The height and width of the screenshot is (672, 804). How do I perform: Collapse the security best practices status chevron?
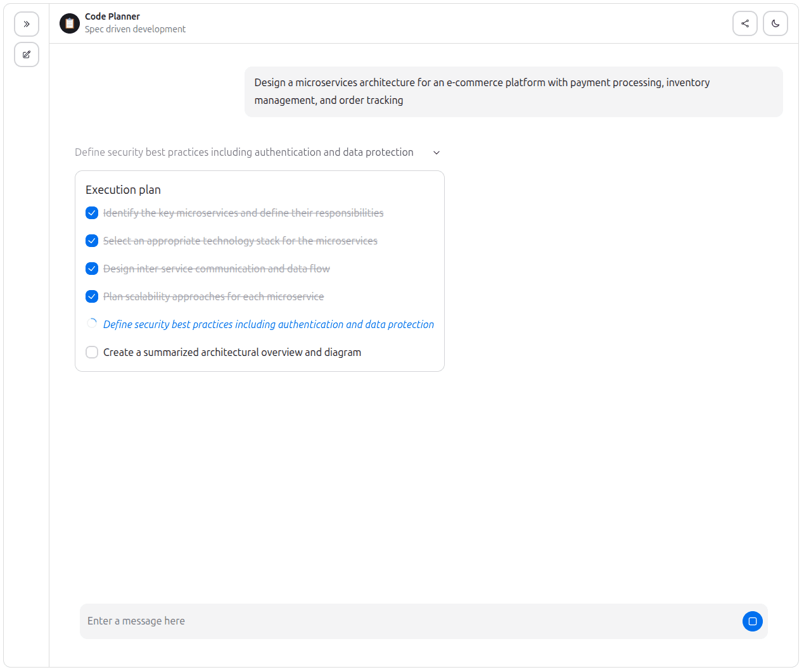click(437, 153)
